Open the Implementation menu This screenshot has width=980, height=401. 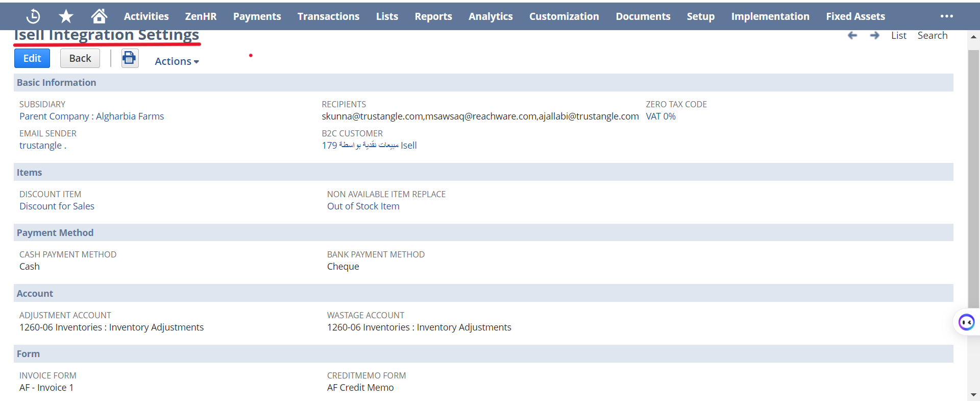coord(770,16)
